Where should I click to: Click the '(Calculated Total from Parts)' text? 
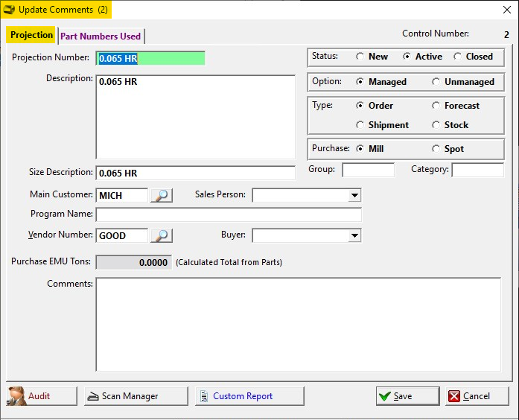[229, 262]
